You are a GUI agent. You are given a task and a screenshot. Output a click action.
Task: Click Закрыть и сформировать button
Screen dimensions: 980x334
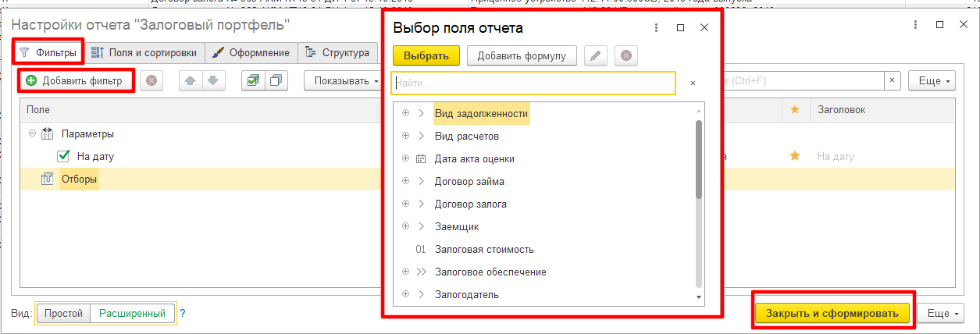[832, 313]
